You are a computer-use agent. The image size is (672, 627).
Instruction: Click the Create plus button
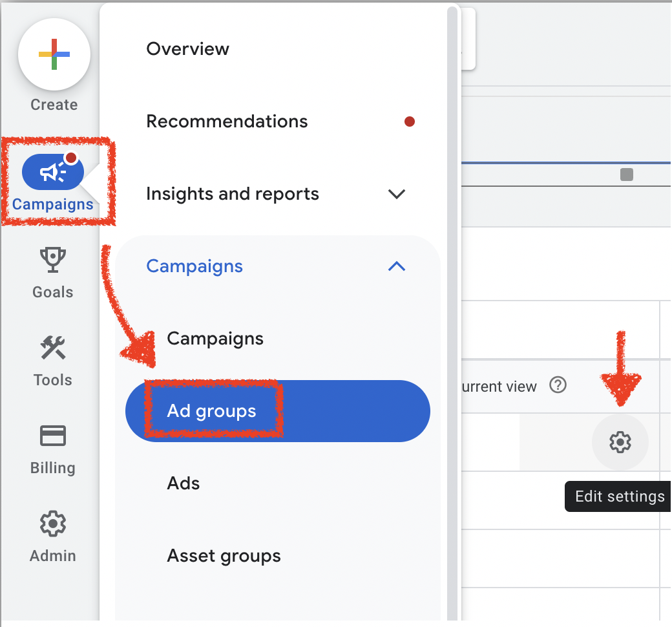[x=54, y=54]
